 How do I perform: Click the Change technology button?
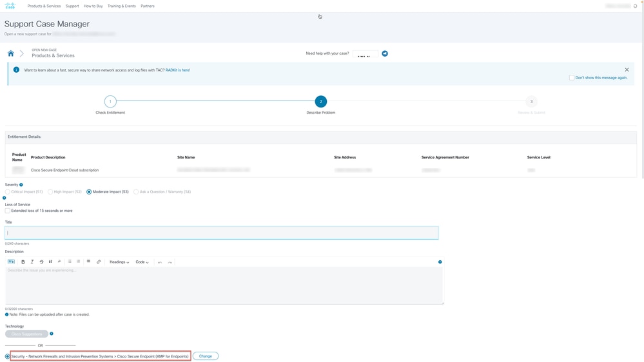pos(206,356)
